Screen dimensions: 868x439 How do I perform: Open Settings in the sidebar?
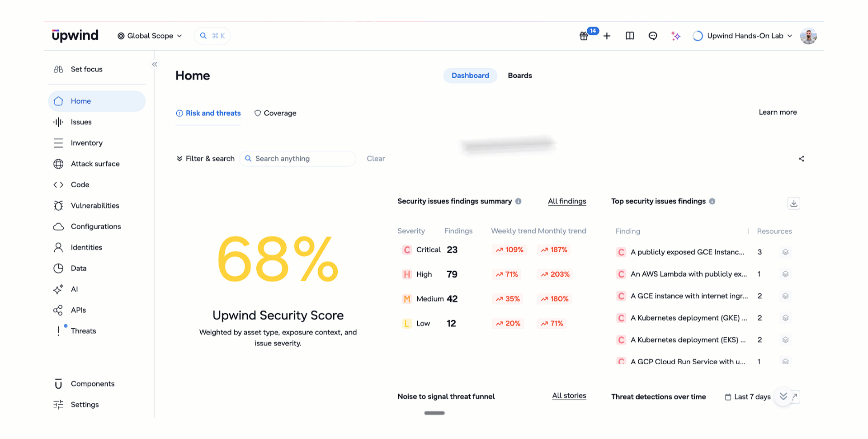point(97,405)
